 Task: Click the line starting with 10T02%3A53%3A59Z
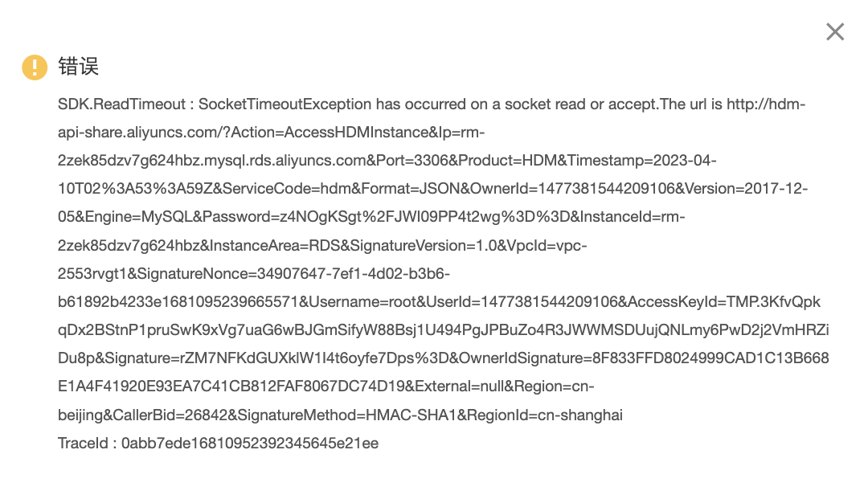pos(432,189)
